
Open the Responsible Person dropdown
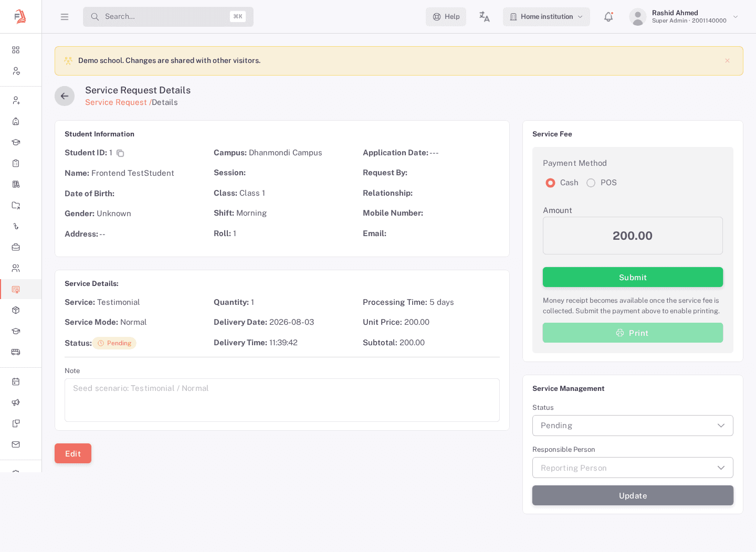click(x=633, y=468)
